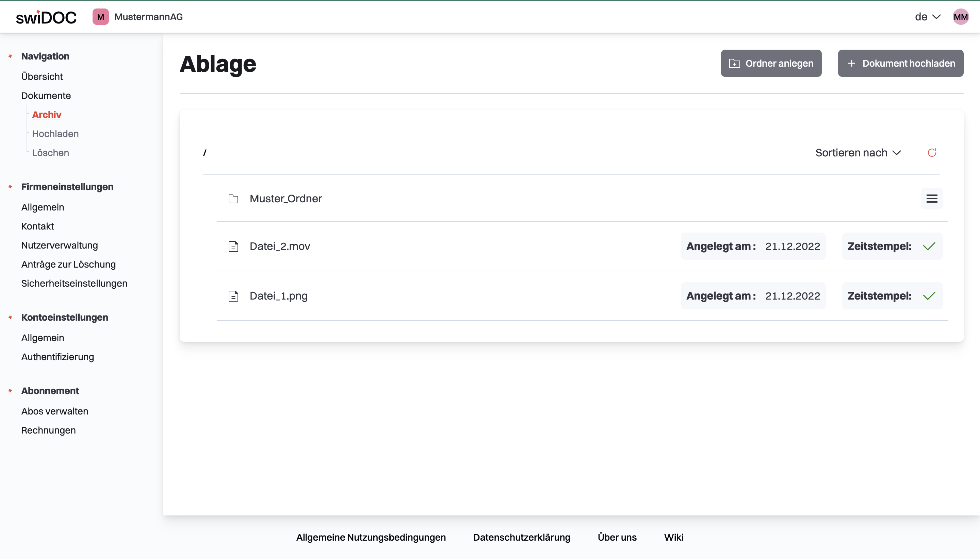Click the pink M company badge
Image resolution: width=980 pixels, height=559 pixels.
(x=101, y=17)
